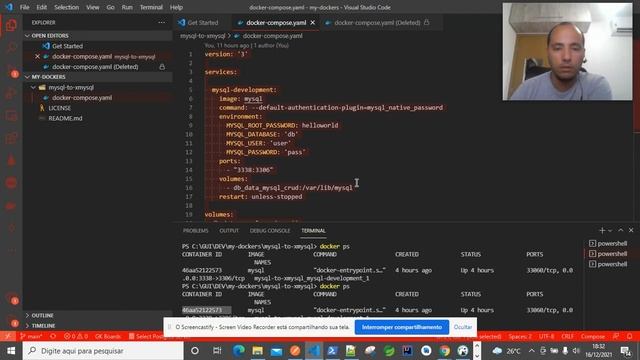Open the Search view in activity bar

coord(11,48)
